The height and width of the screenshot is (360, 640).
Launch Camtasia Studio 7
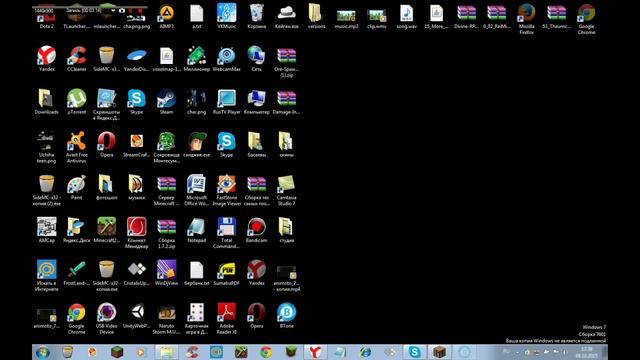coord(287,190)
